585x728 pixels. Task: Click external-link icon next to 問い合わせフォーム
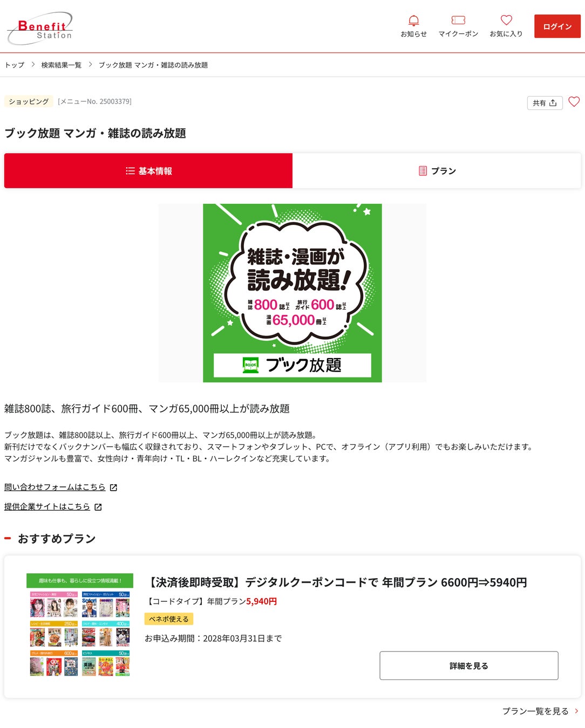tap(113, 487)
